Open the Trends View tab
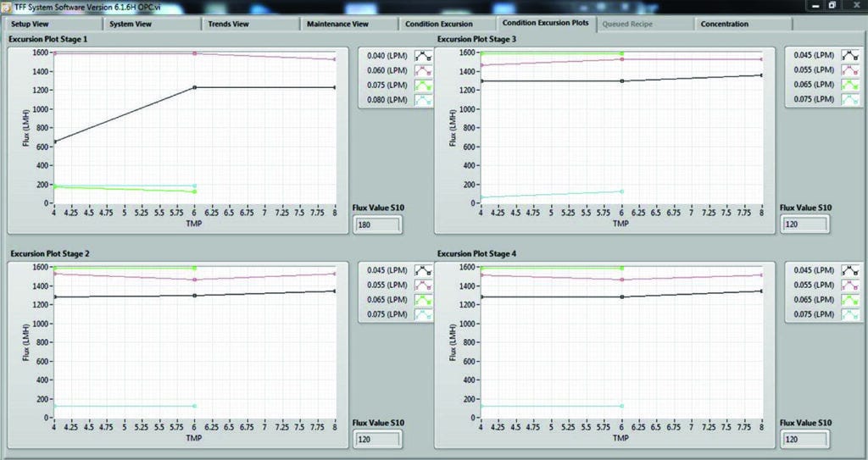The width and height of the screenshot is (868, 460). click(x=248, y=24)
